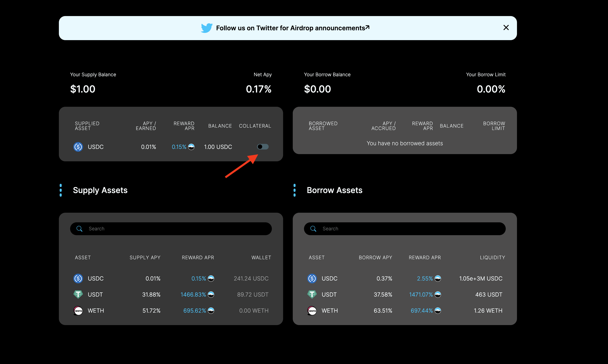Click USDC icon in Borrow Assets list
Screen dimensions: 608x364
[x=312, y=278]
